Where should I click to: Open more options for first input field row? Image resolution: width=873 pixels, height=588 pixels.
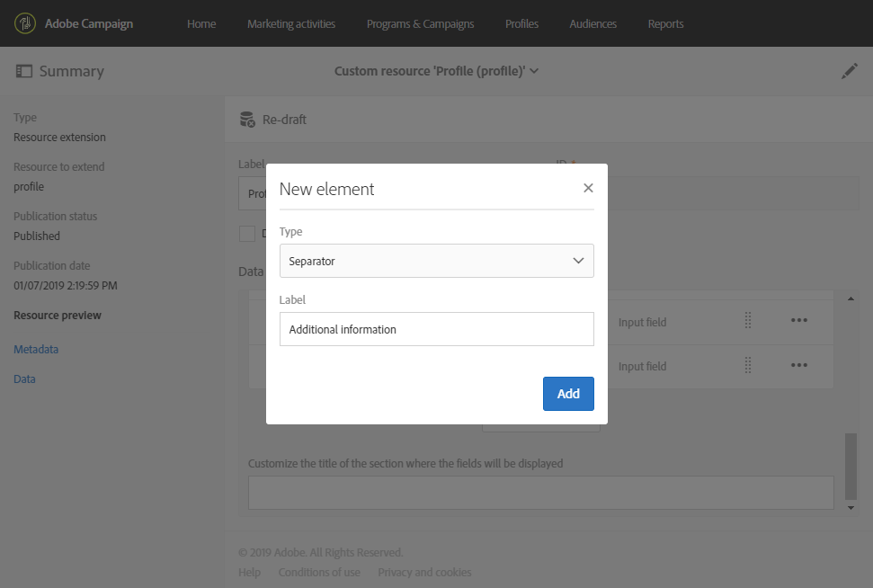pos(798,322)
